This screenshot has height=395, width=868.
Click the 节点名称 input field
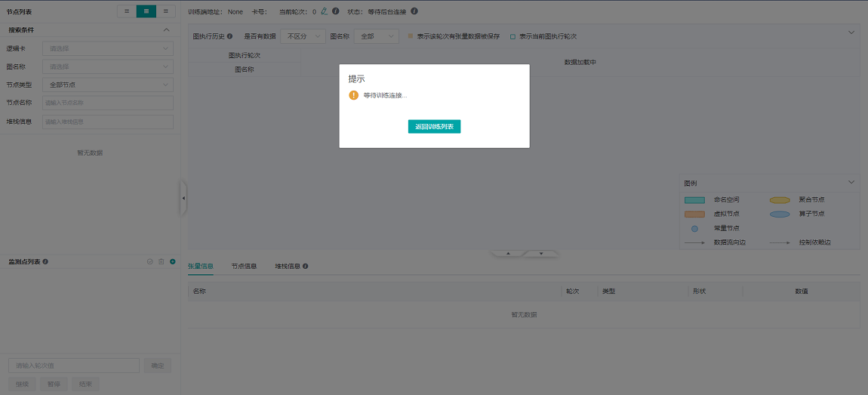pos(108,103)
